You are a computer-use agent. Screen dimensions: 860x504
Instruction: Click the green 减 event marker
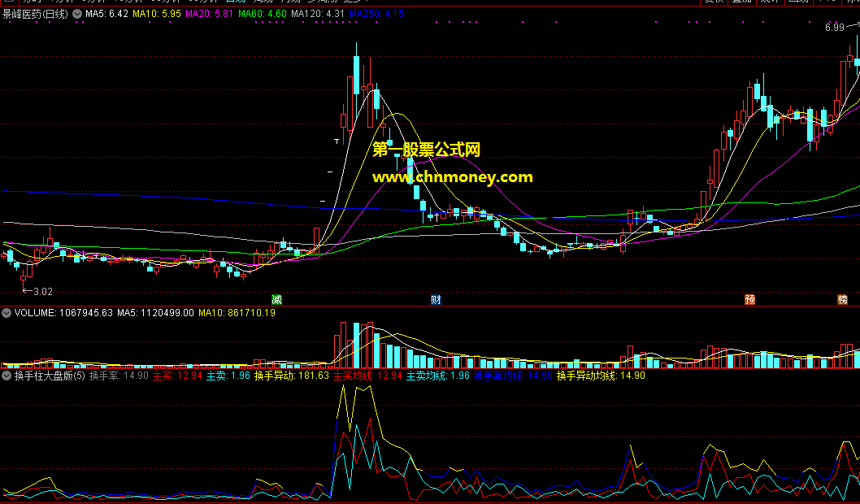(277, 299)
